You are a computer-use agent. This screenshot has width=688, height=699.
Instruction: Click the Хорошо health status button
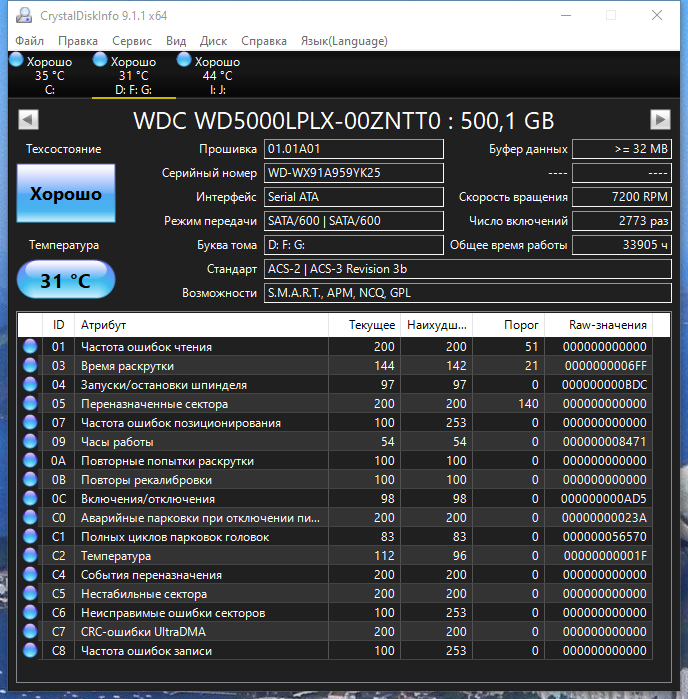pos(66,193)
